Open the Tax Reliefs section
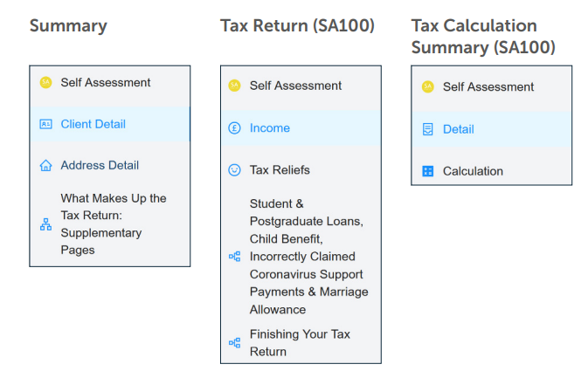 pyautogui.click(x=301, y=170)
